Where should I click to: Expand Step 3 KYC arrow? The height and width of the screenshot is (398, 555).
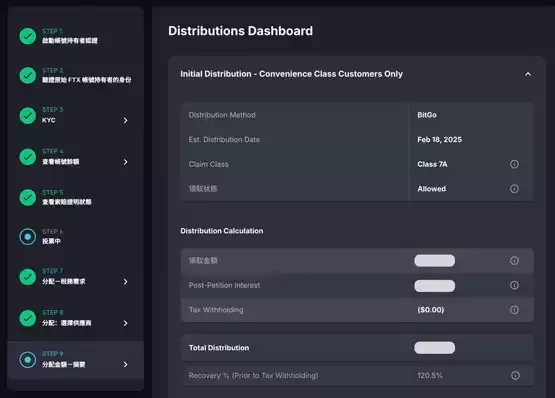coord(126,120)
